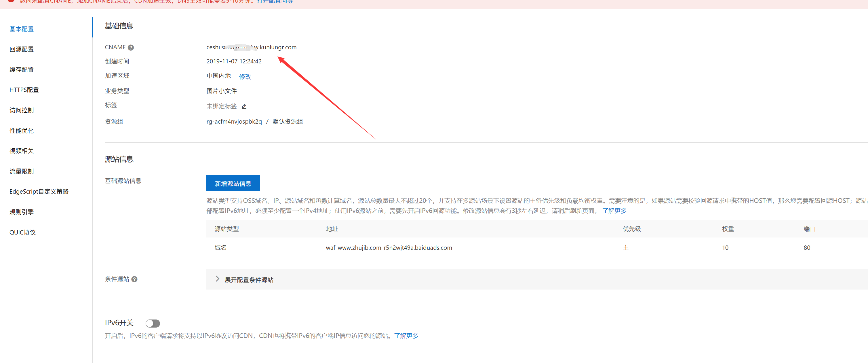
Task: Open the 视频相关 menu item
Action: click(x=22, y=151)
